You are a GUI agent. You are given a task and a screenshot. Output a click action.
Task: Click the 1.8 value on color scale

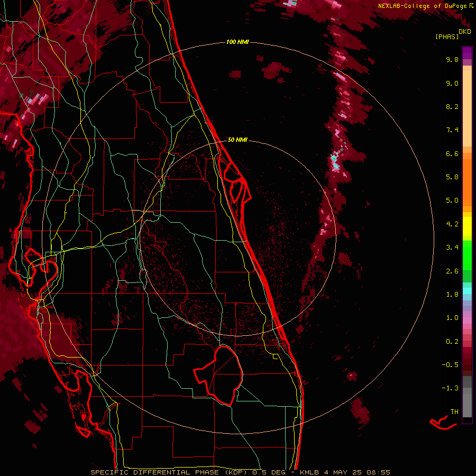452,295
